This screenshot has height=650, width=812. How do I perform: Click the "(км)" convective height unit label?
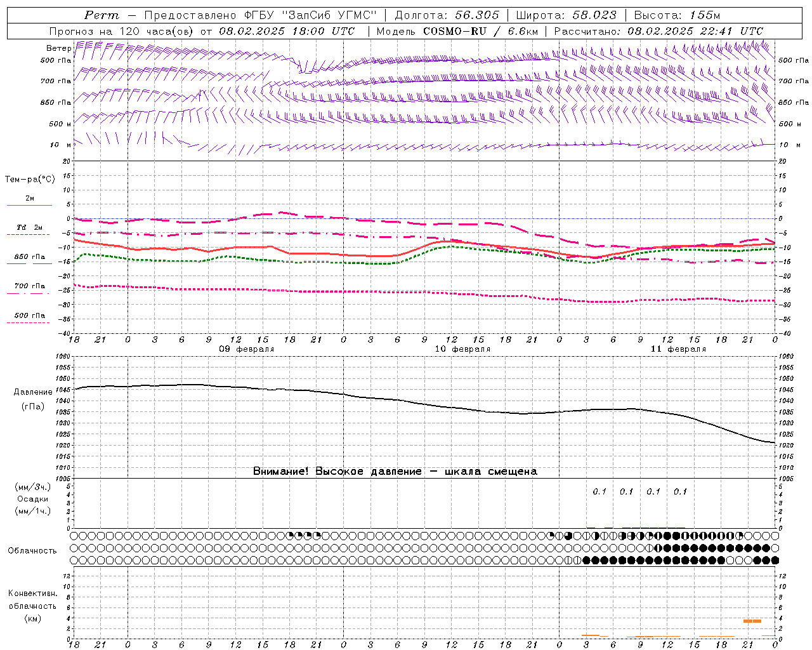[x=33, y=618]
